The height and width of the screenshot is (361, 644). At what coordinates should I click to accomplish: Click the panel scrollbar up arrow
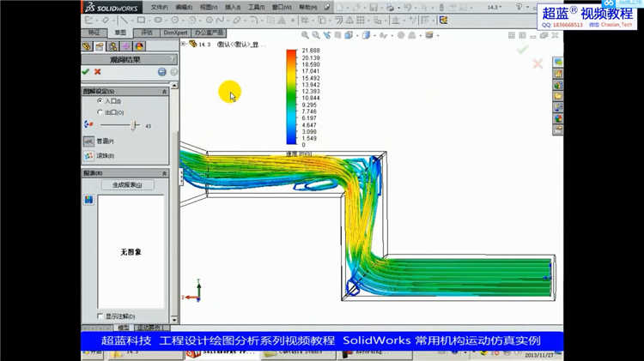click(x=174, y=86)
